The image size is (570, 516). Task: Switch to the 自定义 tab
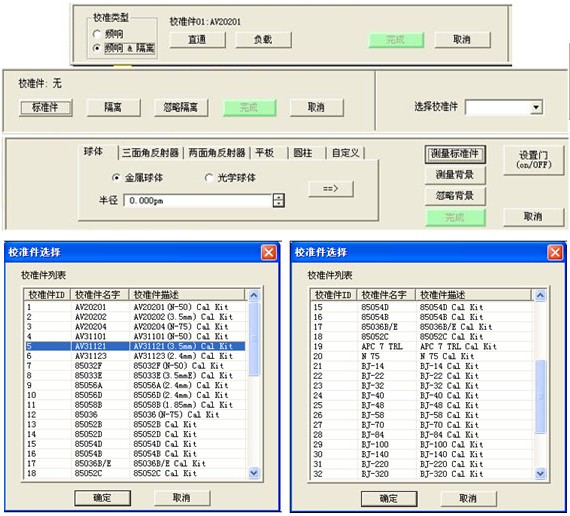pos(345,153)
